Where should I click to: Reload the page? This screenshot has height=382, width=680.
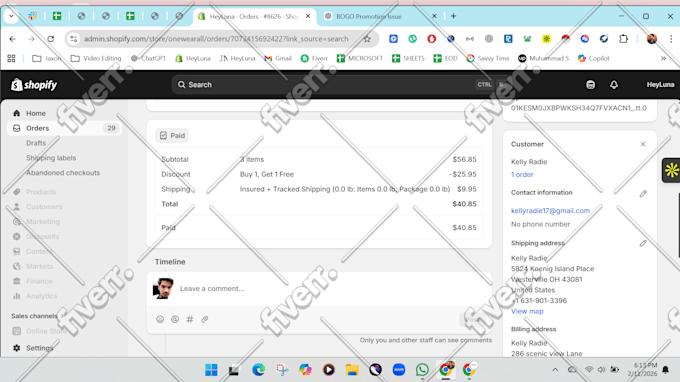pos(51,39)
